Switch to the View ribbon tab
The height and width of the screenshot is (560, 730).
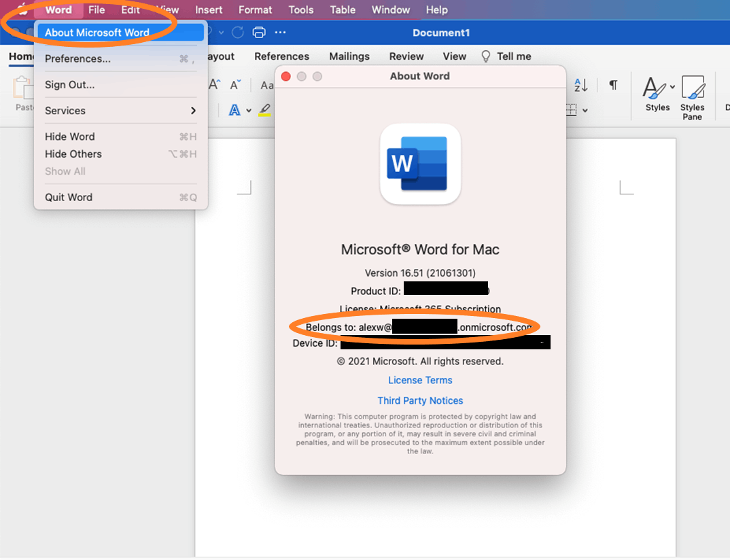(455, 56)
